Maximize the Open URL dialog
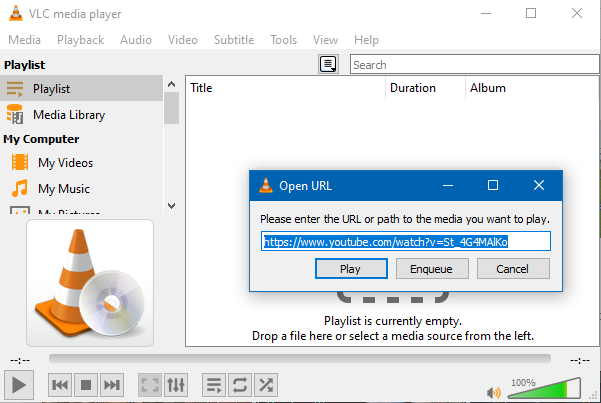Image resolution: width=601 pixels, height=403 pixels. 493,185
